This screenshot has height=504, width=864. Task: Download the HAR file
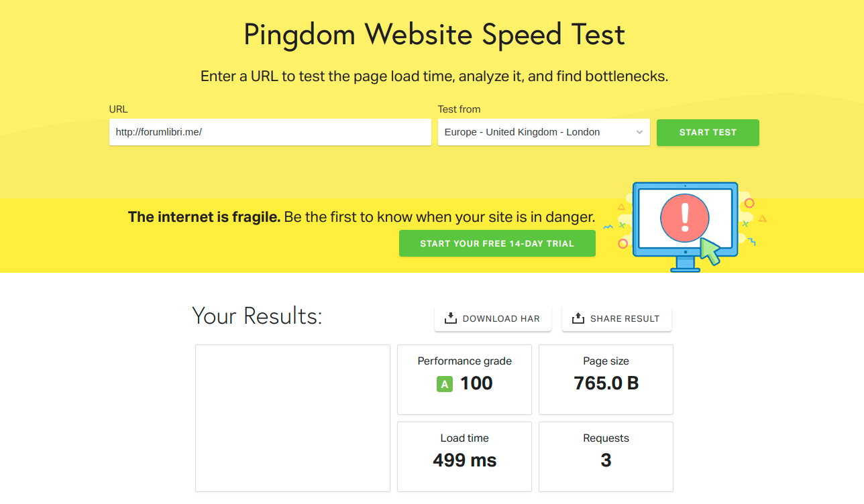coord(493,318)
